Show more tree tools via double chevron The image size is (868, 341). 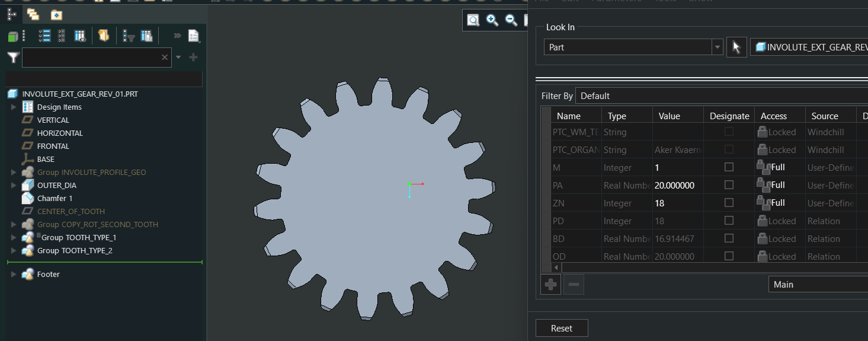click(x=177, y=36)
